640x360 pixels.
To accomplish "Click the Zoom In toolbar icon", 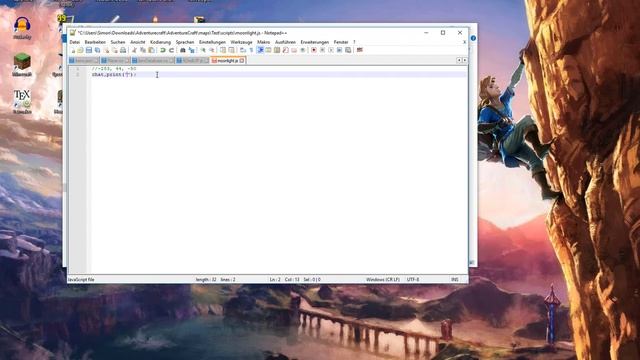I will click(x=203, y=50).
